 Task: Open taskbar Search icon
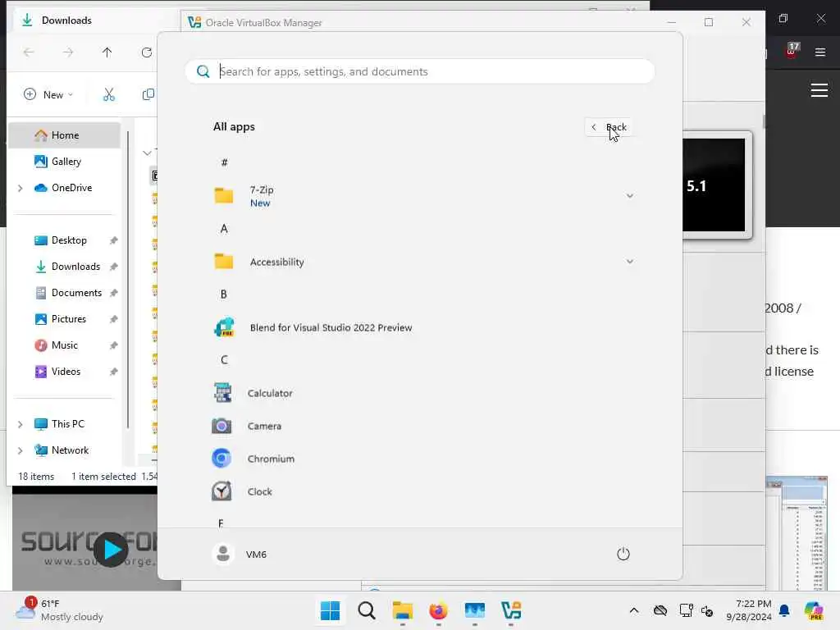[367, 610]
